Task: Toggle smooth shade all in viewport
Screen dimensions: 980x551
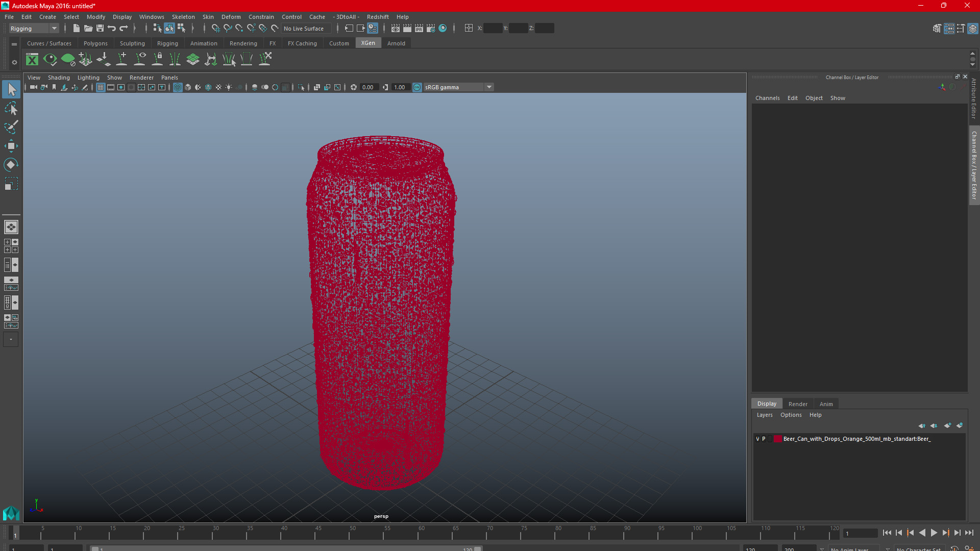Action: (188, 87)
